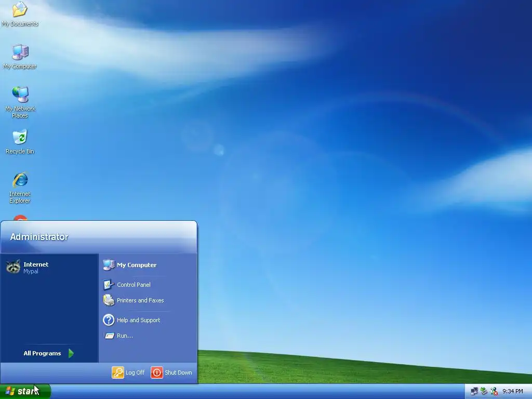Click the Shut Down button
This screenshot has height=399, width=532.
(171, 373)
